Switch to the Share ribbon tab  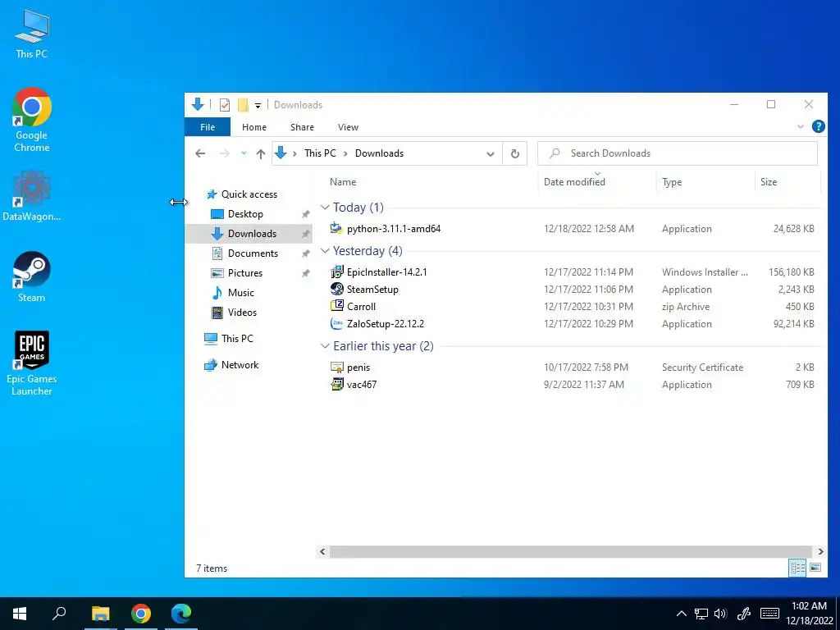pyautogui.click(x=302, y=127)
